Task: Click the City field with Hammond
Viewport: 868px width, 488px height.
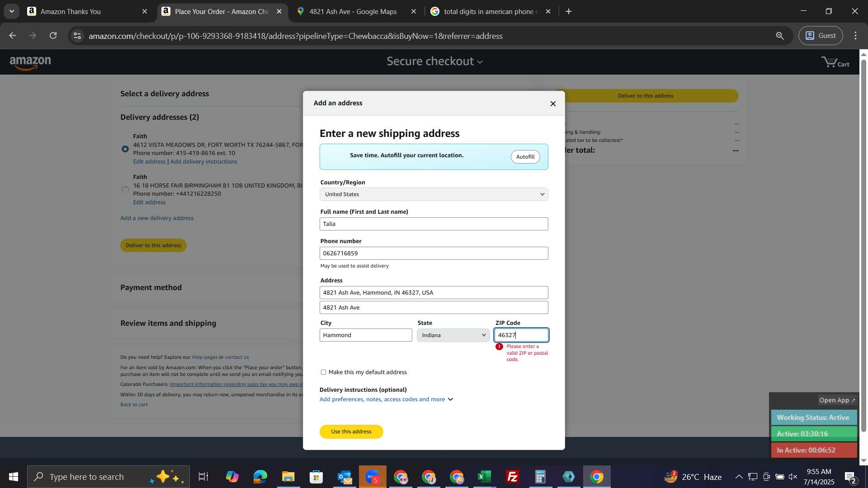Action: (x=366, y=335)
